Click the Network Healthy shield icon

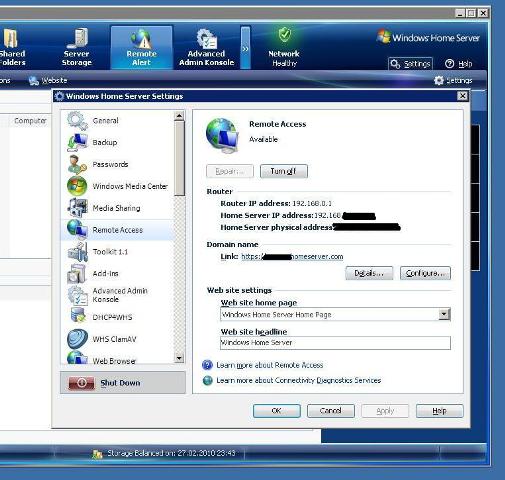pyautogui.click(x=284, y=35)
